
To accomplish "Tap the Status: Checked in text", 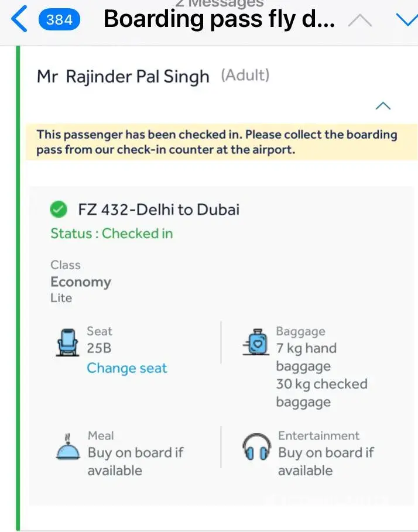I will [112, 234].
